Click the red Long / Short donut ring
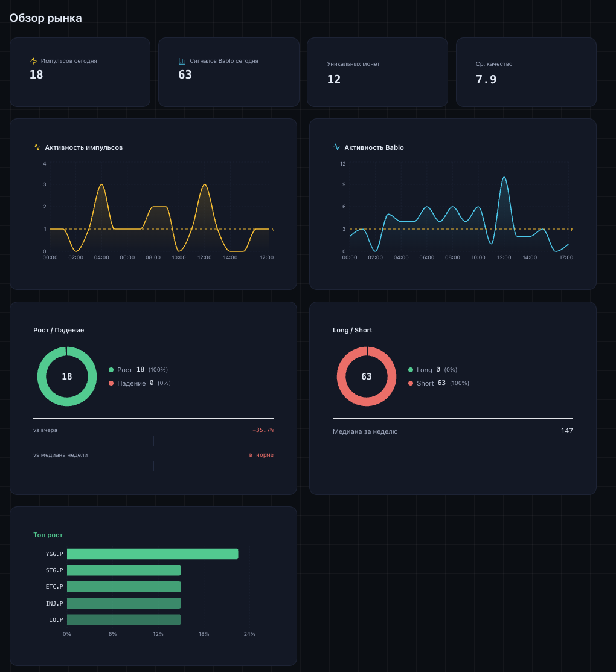This screenshot has height=672, width=616. point(341,376)
